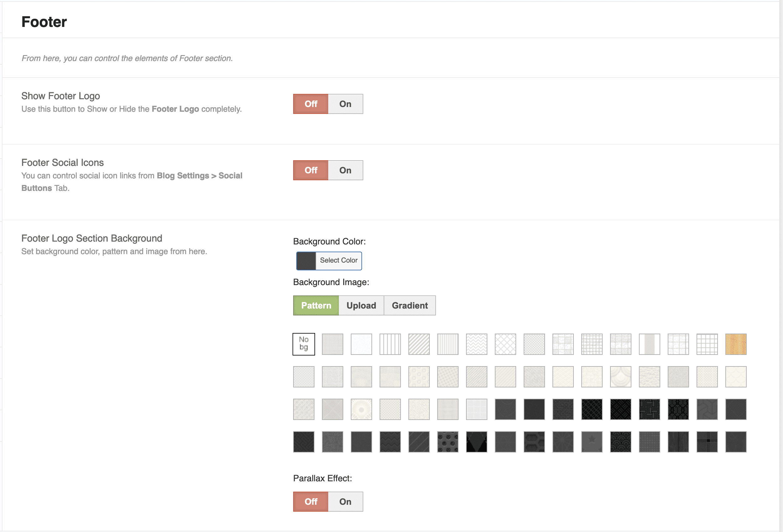Pick the light zigzag chevron pattern

[x=476, y=344]
